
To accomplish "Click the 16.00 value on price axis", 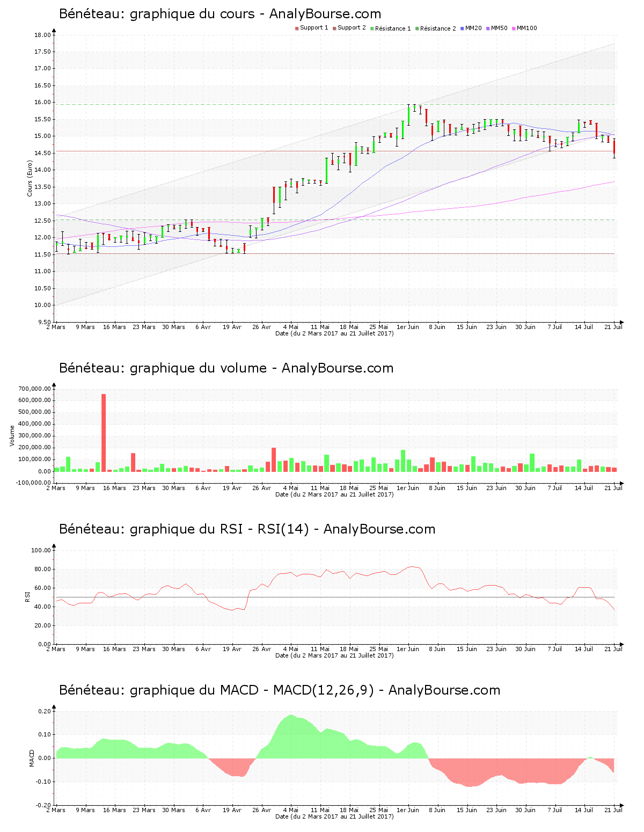I will [x=43, y=103].
